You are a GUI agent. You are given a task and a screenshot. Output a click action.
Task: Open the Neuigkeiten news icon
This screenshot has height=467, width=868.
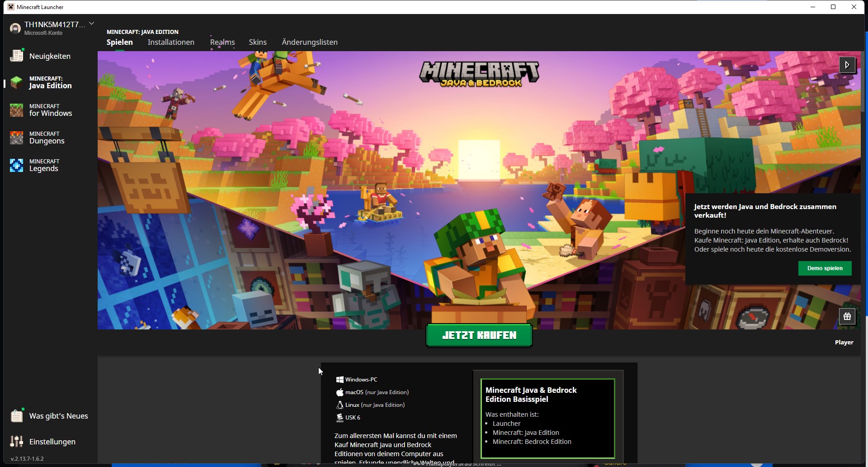point(17,56)
